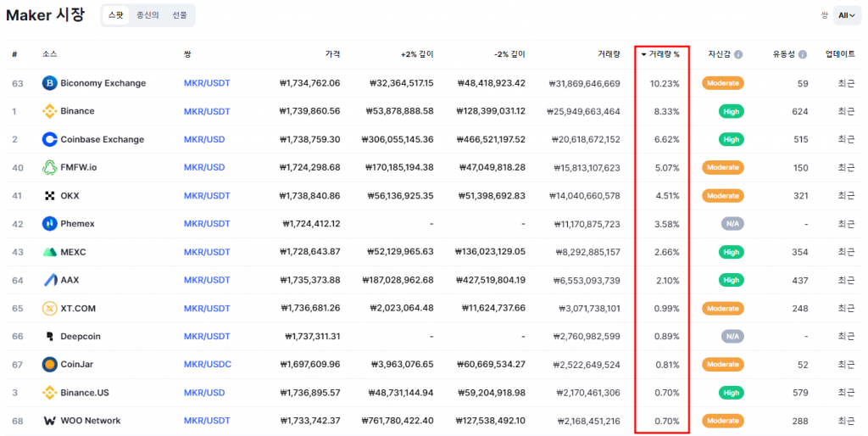Switch to the 선물 tab
The image size is (868, 436).
point(180,15)
